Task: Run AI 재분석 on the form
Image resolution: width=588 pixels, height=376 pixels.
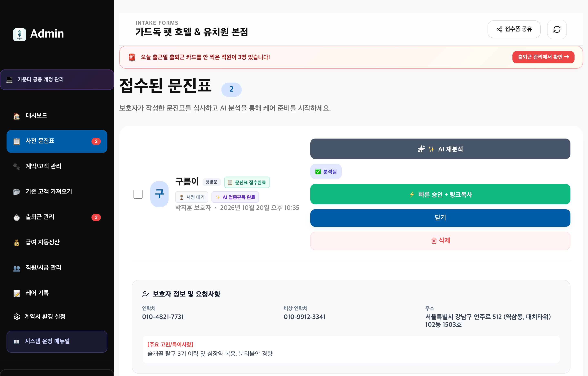Action: [x=440, y=149]
